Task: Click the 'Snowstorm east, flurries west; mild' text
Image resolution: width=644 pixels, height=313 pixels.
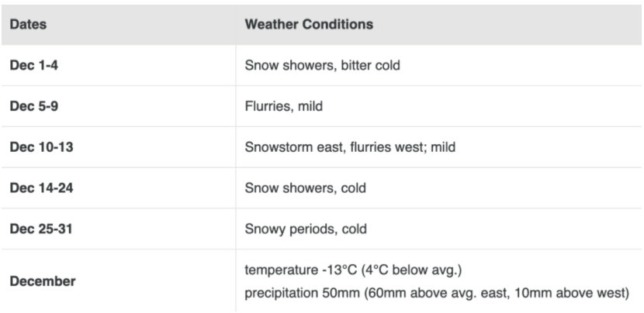Action: [350, 147]
